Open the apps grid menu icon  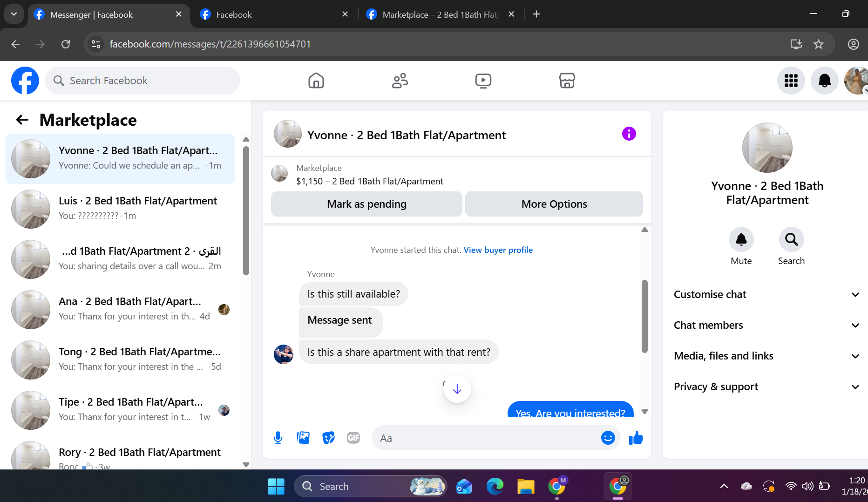pos(791,81)
